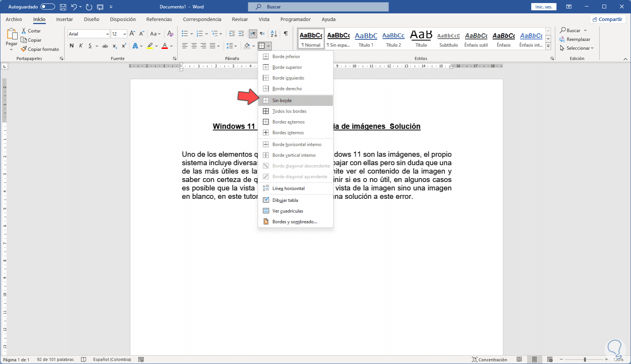Click Línea horizontal menu entry
Image resolution: width=631 pixels, height=364 pixels.
coord(296,188)
